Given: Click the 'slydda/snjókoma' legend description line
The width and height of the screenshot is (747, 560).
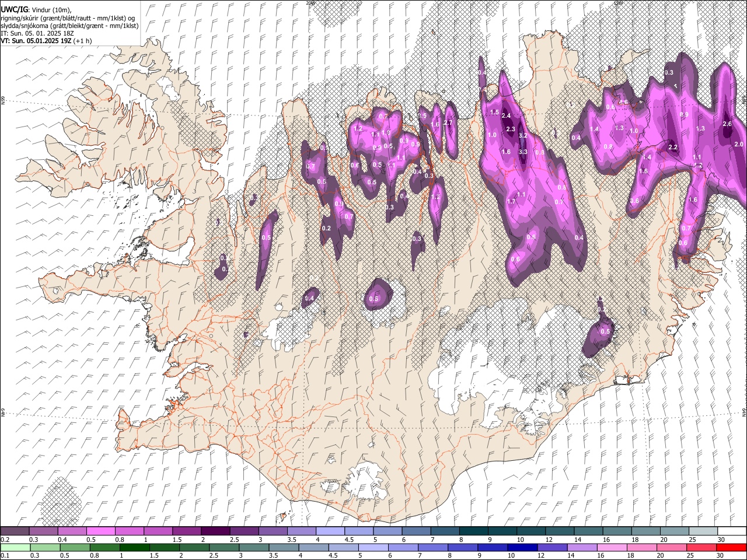Looking at the screenshot, I should pos(69,26).
